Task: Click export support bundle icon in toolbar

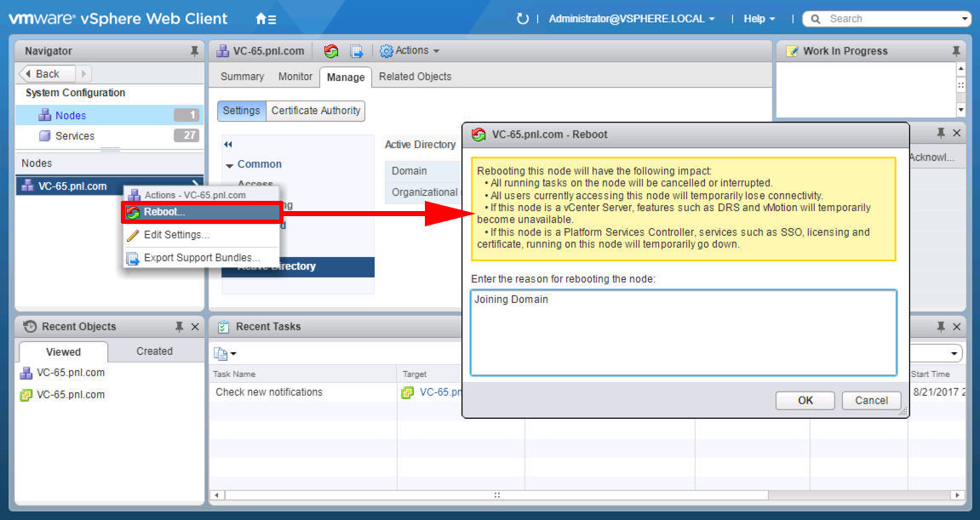Action: (356, 50)
